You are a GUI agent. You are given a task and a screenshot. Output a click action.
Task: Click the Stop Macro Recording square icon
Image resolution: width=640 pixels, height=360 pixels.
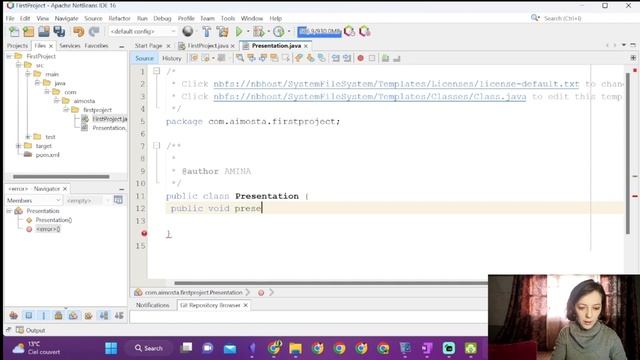[x=372, y=58]
